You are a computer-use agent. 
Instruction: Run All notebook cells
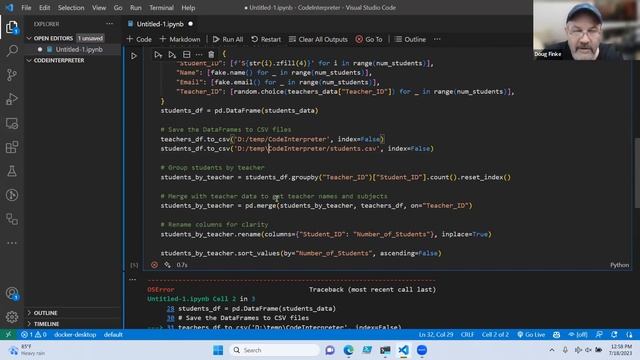pyautogui.click(x=228, y=39)
